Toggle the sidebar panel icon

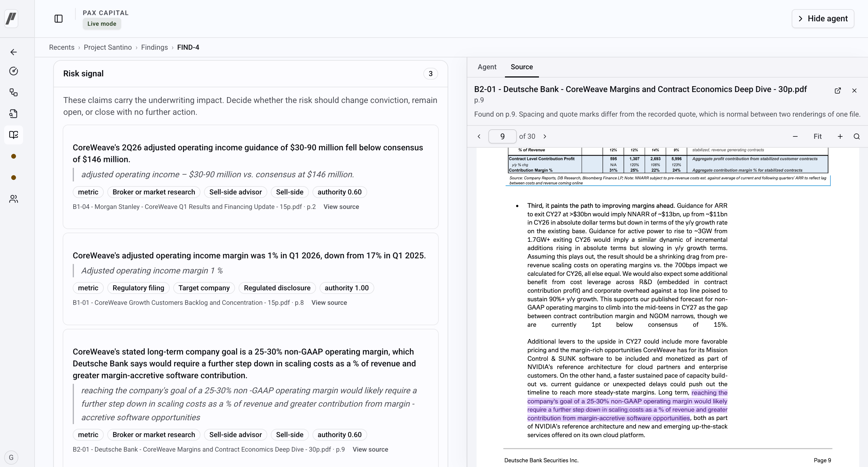(x=59, y=19)
